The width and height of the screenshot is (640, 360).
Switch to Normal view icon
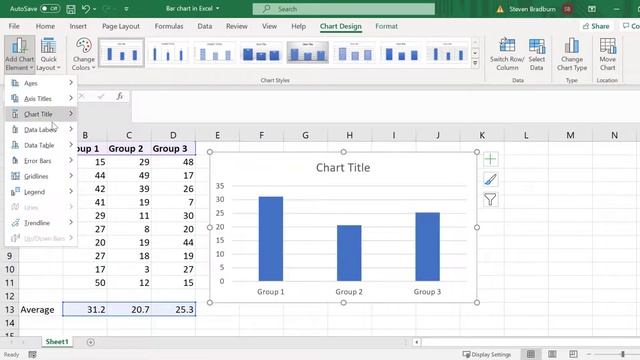[x=531, y=354]
